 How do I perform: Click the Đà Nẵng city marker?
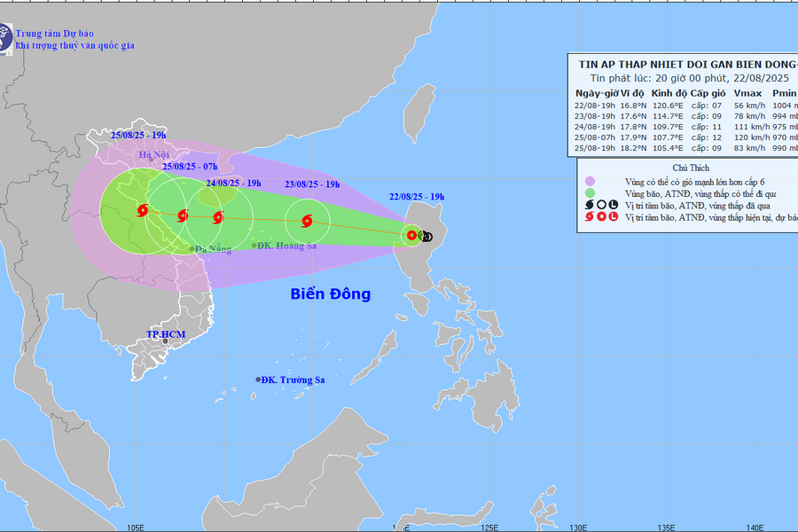[x=193, y=249]
